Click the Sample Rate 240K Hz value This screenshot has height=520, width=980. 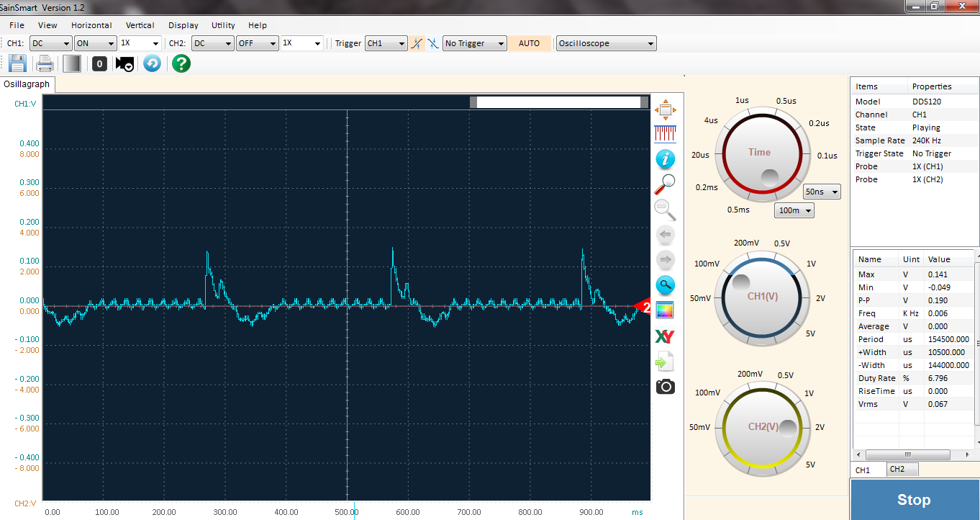pyautogui.click(x=927, y=140)
